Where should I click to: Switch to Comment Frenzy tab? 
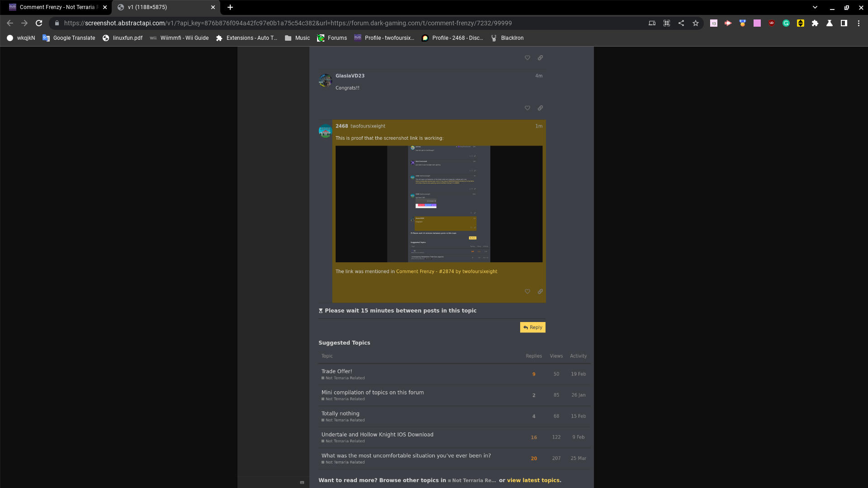[x=57, y=7]
